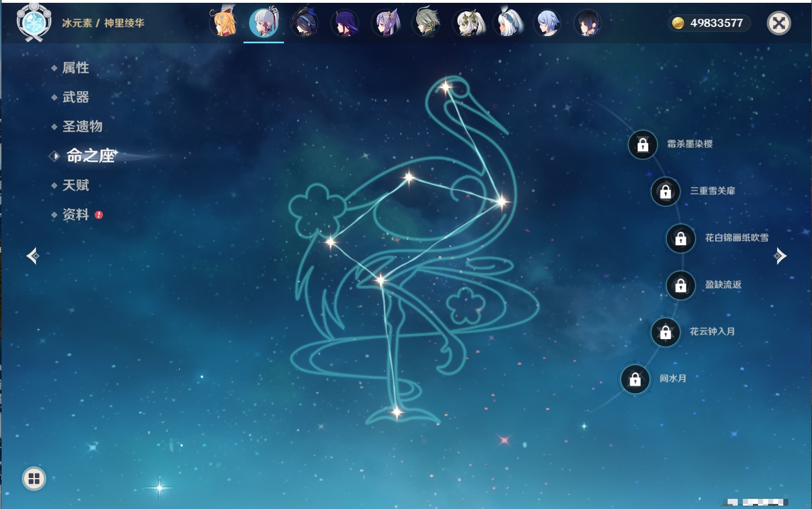
Task: Go to next character with right arrow
Action: 780,256
